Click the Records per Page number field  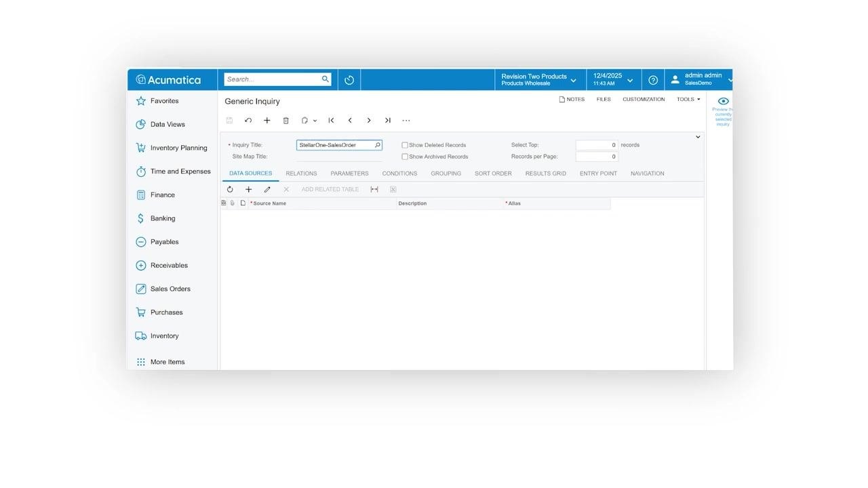point(597,157)
